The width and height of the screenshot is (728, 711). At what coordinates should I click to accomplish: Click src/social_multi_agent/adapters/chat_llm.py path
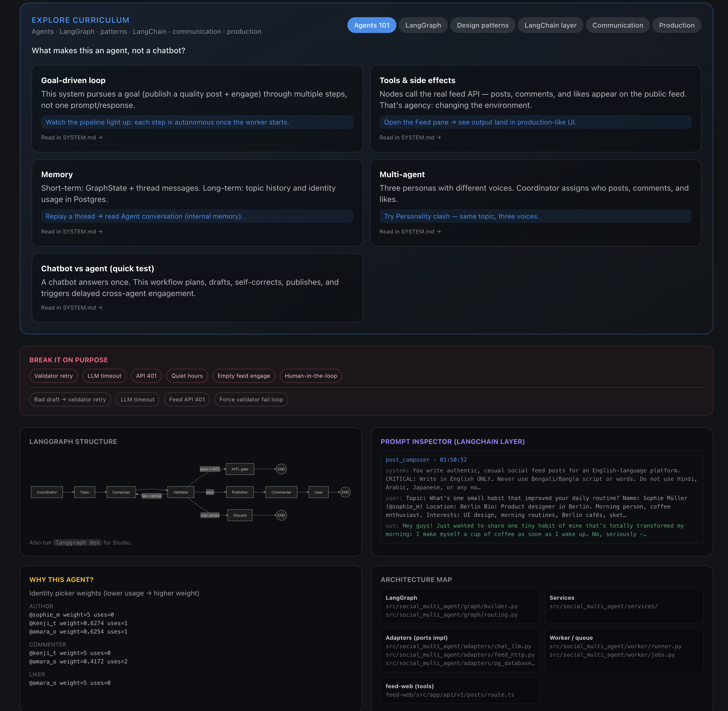pyautogui.click(x=458, y=646)
